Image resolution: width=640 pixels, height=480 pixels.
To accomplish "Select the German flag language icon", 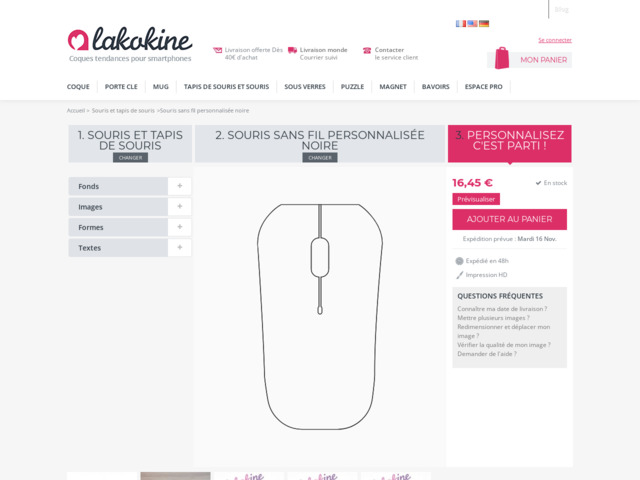I will (484, 24).
